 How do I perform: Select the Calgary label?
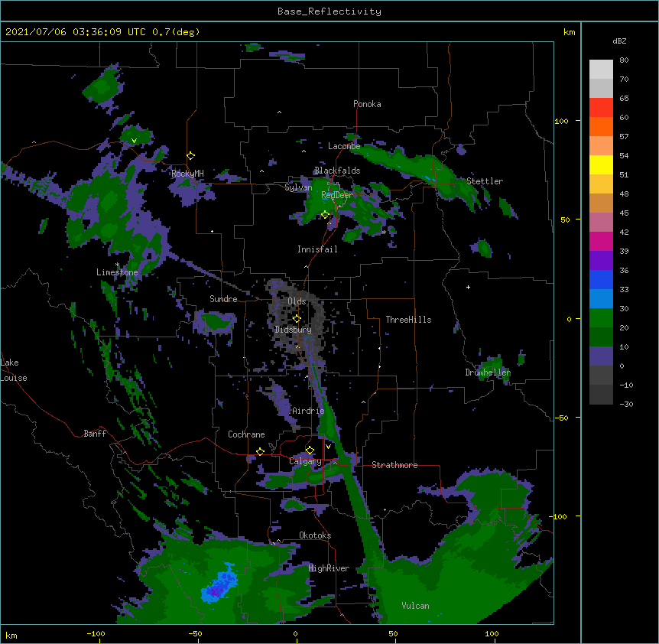(305, 461)
